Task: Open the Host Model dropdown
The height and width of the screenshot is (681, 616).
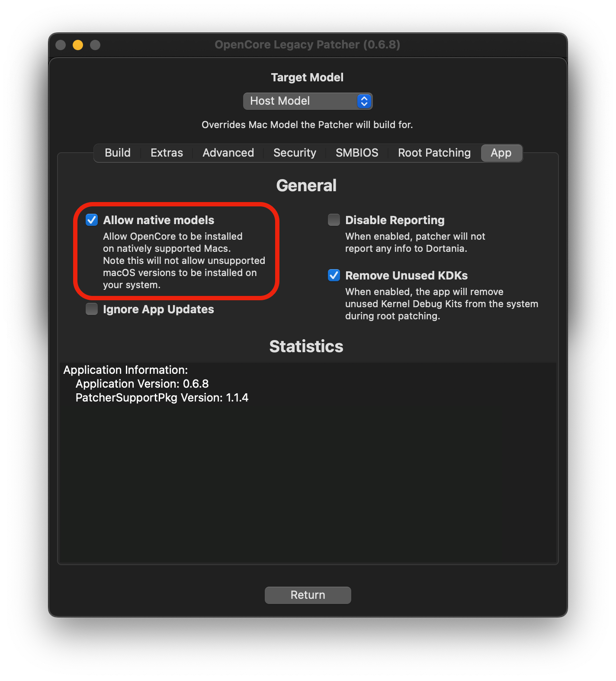Action: pos(308,101)
